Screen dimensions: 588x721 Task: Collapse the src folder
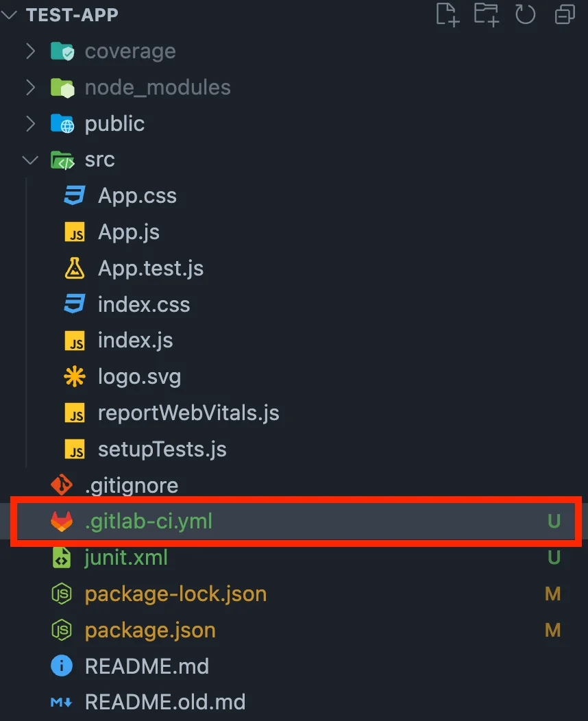(30, 160)
